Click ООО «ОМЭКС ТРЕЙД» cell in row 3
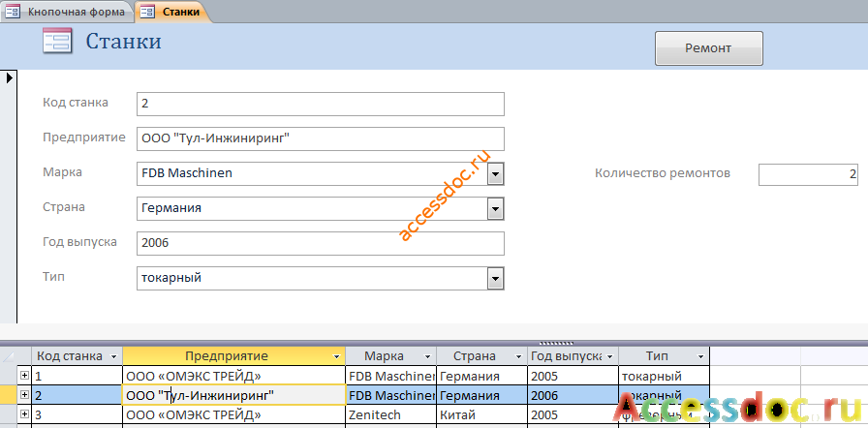Viewport: 868px width, 428px height. click(233, 414)
